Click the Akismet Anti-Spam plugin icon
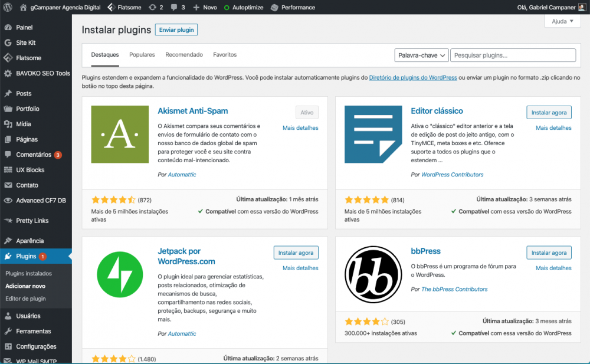Viewport: 590px width, 364px height. click(120, 135)
